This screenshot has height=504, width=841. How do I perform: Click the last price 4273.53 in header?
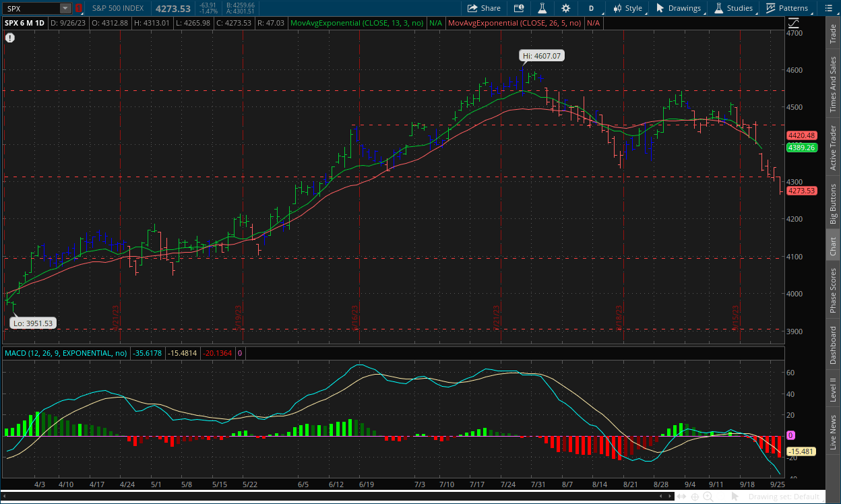(x=173, y=8)
